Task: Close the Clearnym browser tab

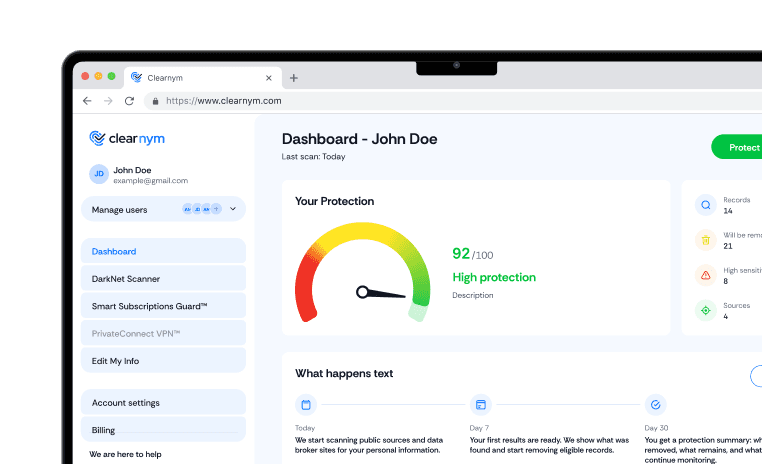Action: 269,78
